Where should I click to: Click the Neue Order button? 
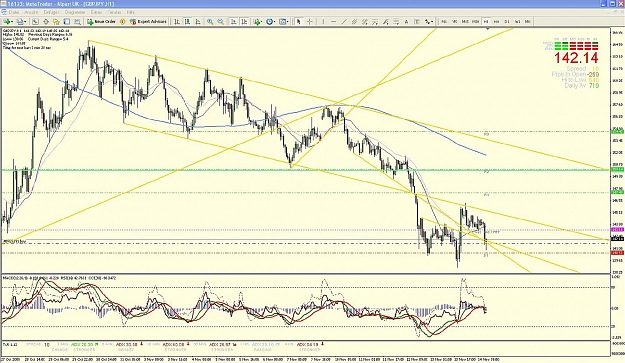click(x=102, y=22)
